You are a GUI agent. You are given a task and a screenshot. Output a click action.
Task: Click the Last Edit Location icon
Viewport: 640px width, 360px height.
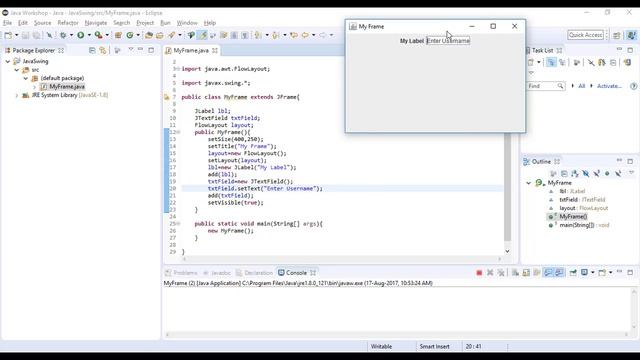[293, 35]
